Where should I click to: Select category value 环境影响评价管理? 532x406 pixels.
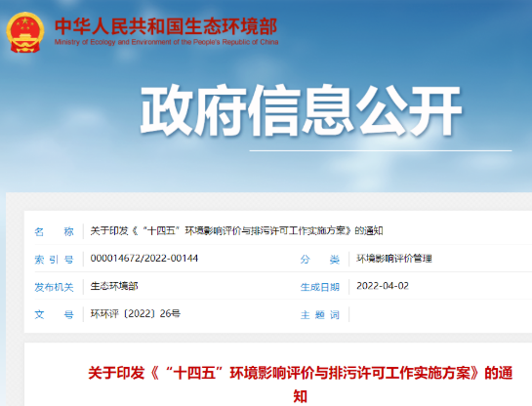click(394, 259)
